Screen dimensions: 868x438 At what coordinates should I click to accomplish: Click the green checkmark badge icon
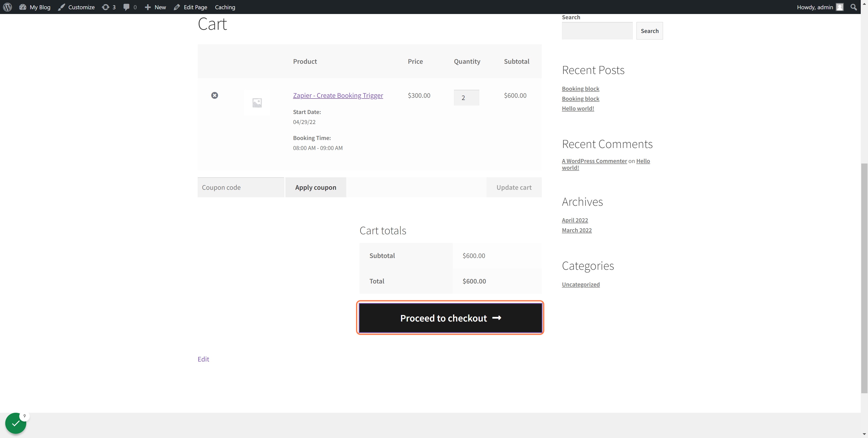point(15,423)
